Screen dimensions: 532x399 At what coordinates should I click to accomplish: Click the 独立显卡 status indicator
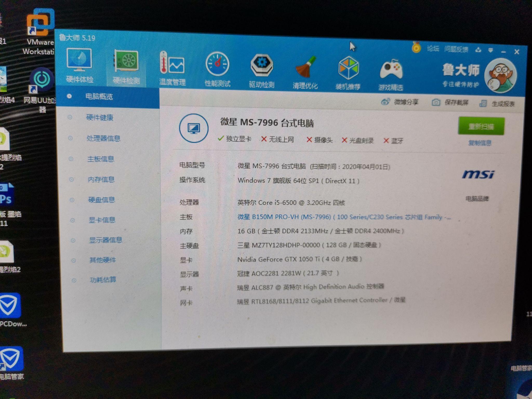click(235, 139)
